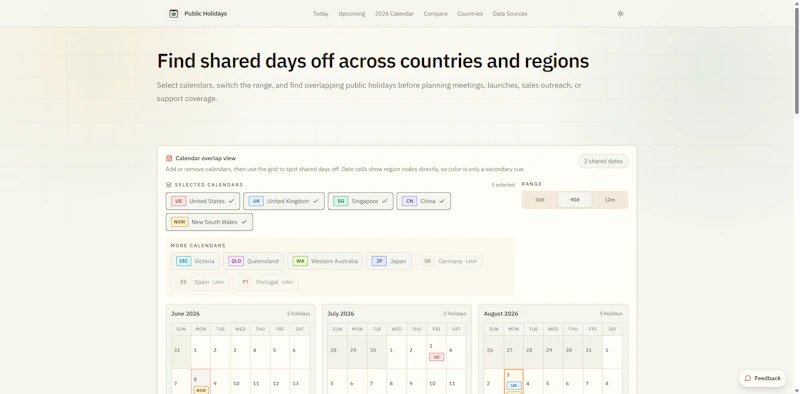The height and width of the screenshot is (394, 800).
Task: Click the US holiday tag on July 3
Action: (436, 357)
